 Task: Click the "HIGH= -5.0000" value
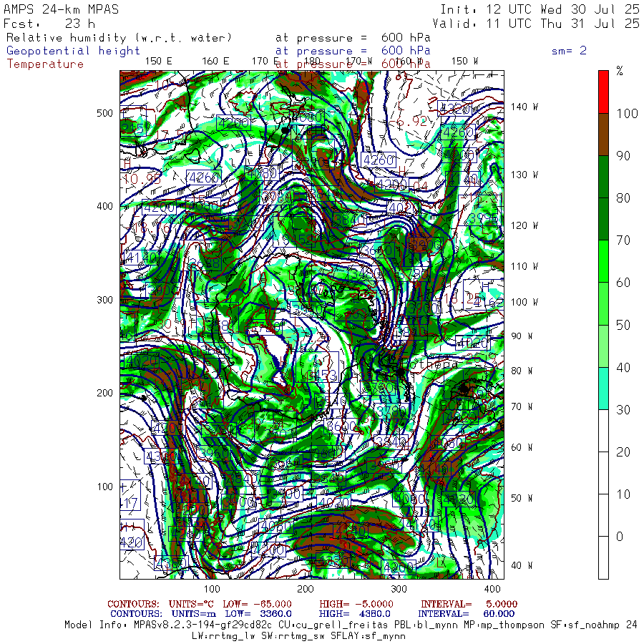point(356,605)
